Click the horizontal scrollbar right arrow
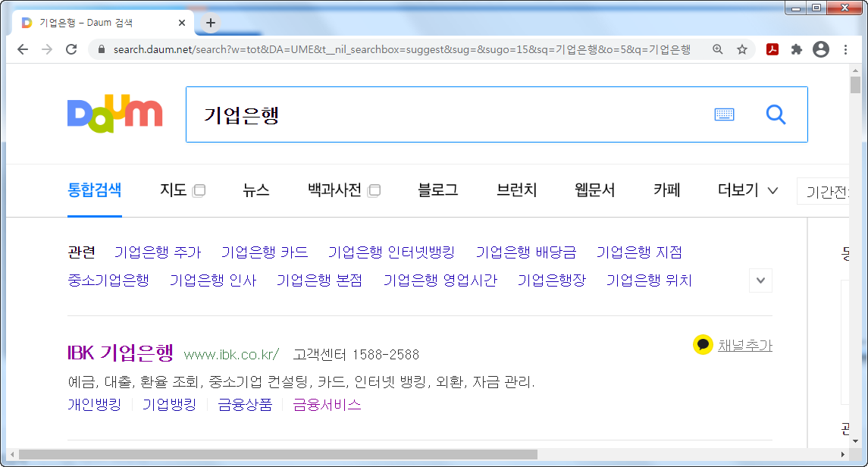 (x=842, y=454)
